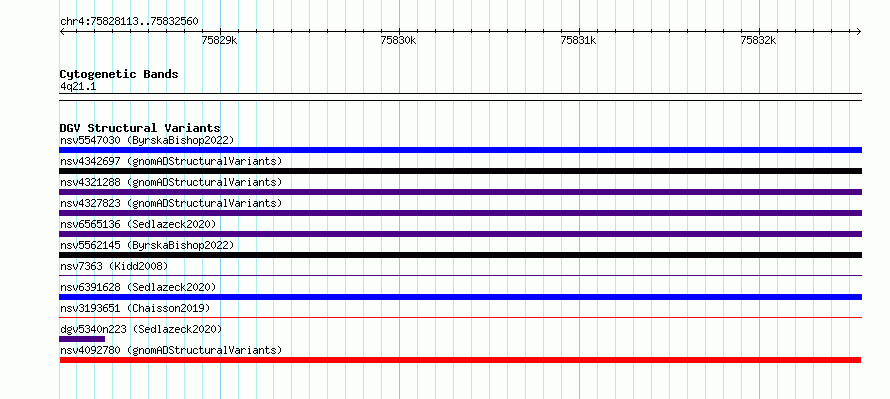Click the blue bar under nsv6391628
Screen dimensions: 890x399
[x=460, y=297]
